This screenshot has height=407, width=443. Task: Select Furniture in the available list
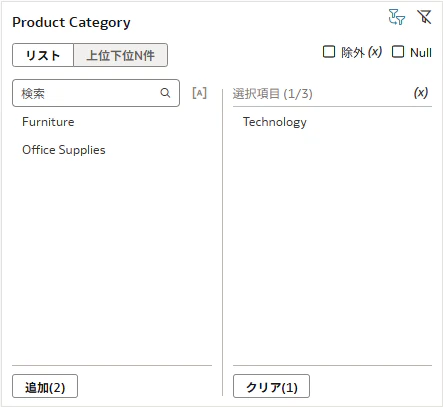pyautogui.click(x=48, y=122)
